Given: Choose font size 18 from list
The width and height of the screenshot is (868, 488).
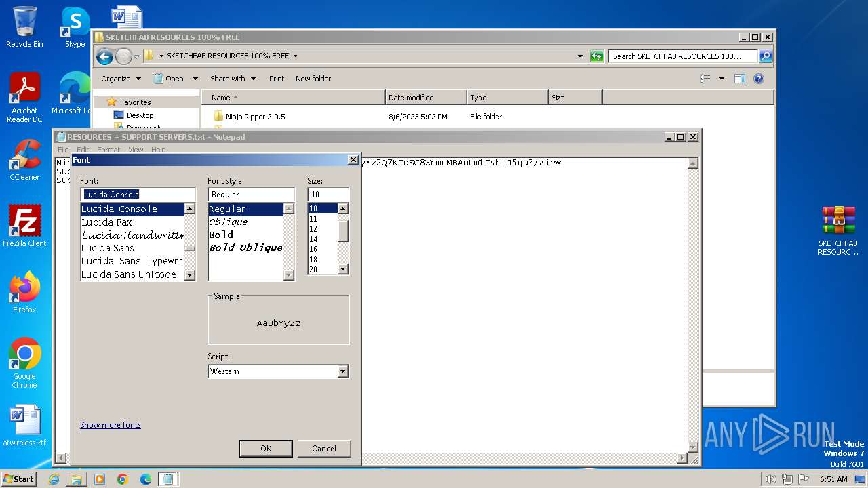Looking at the screenshot, I should [322, 260].
